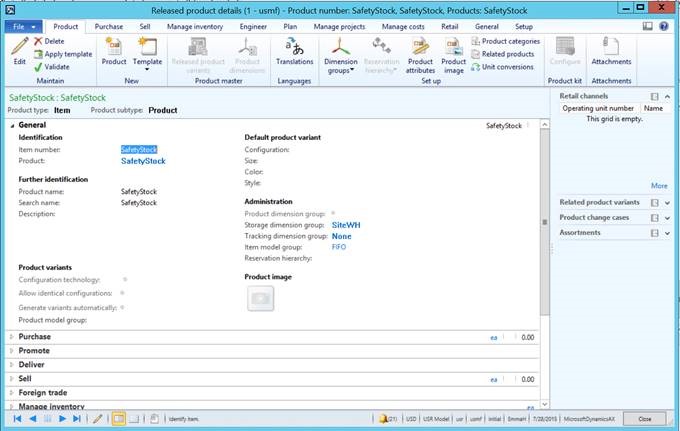The height and width of the screenshot is (431, 680).
Task: Open Attachments from the ribbon
Action: point(611,50)
